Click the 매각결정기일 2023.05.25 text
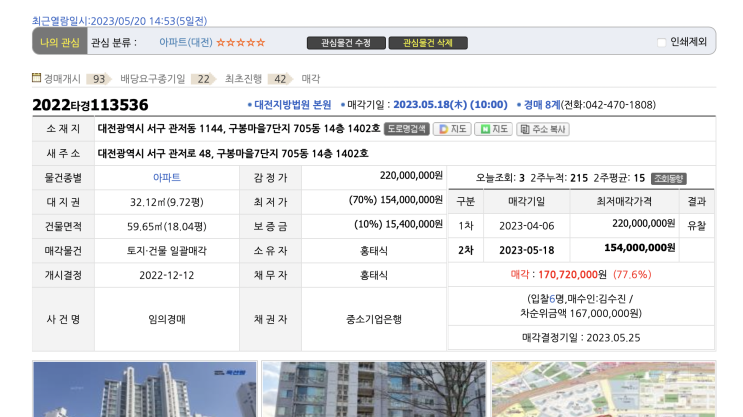This screenshot has width=743, height=417. point(581,338)
